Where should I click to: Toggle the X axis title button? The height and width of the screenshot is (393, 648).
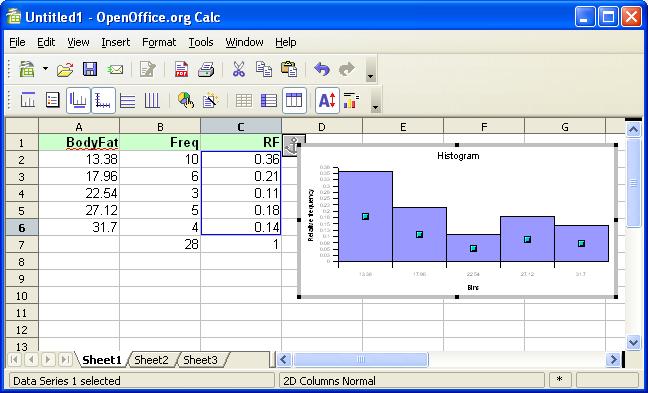pos(78,100)
